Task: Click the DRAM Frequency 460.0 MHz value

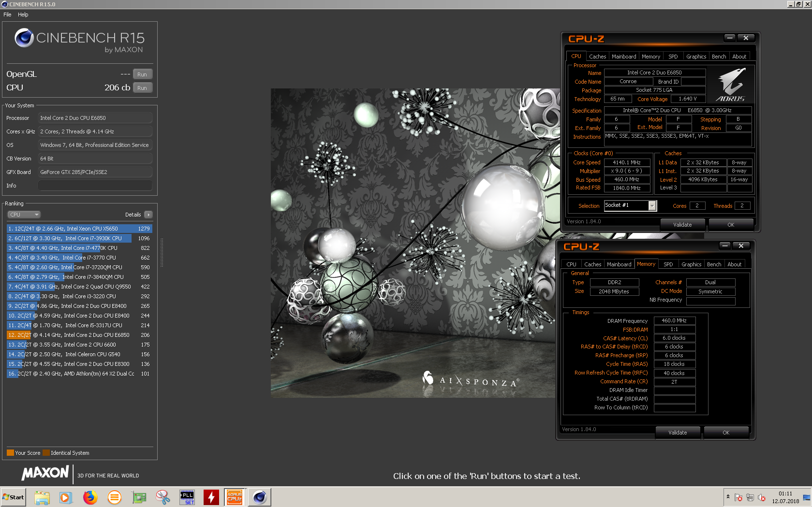Action: coord(674,320)
